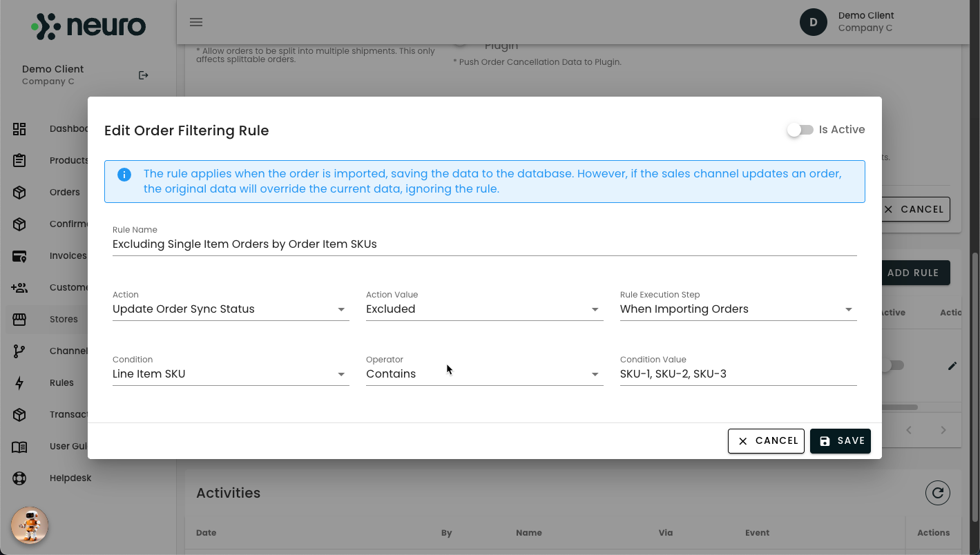Click the Confirmed sidebar box icon
980x555 pixels.
coord(19,224)
